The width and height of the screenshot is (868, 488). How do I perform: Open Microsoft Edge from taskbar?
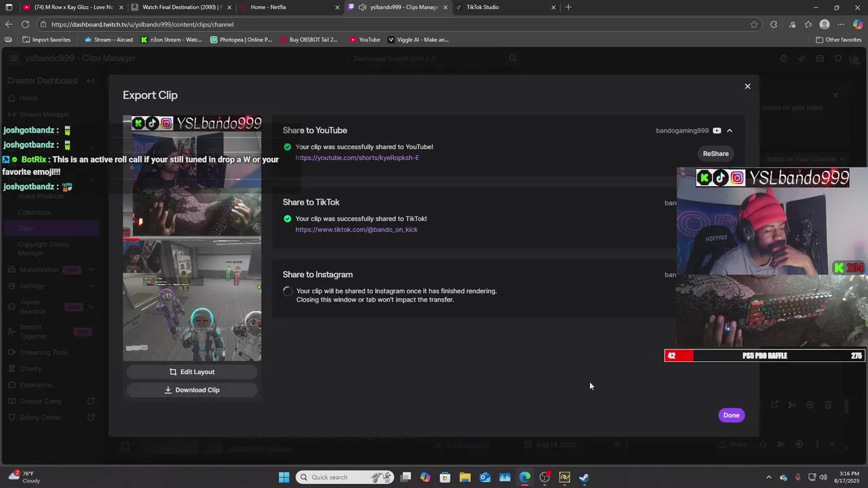click(x=525, y=477)
